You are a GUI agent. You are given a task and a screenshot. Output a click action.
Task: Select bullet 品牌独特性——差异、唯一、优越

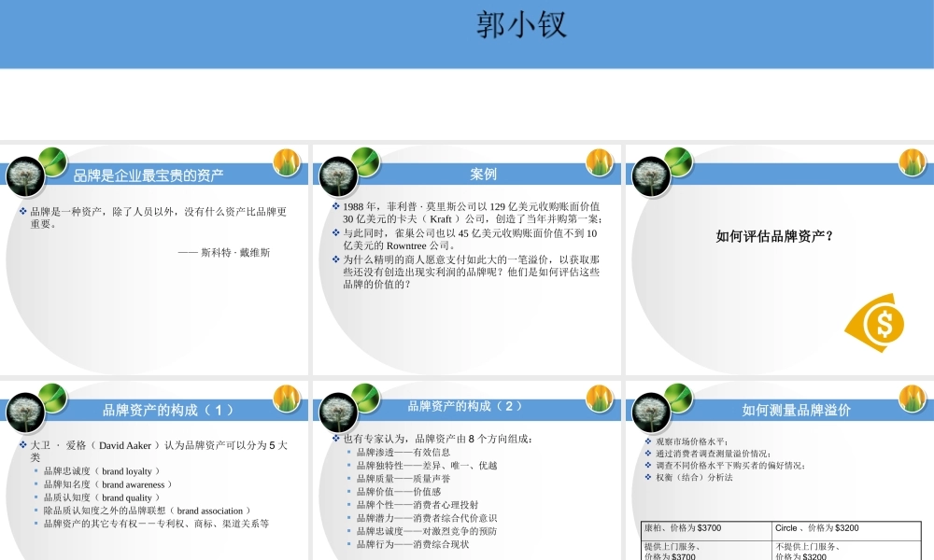coord(427,466)
